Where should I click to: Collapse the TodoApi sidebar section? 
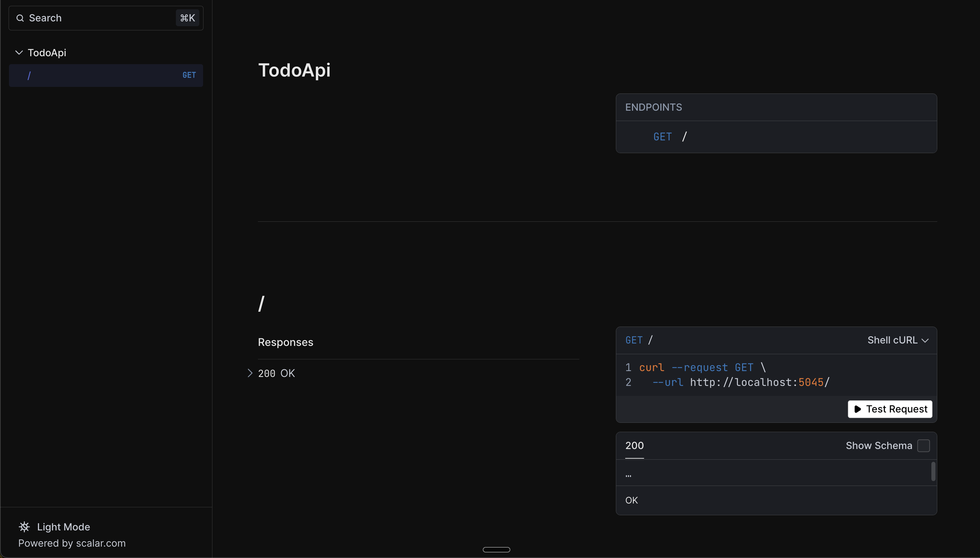19,52
